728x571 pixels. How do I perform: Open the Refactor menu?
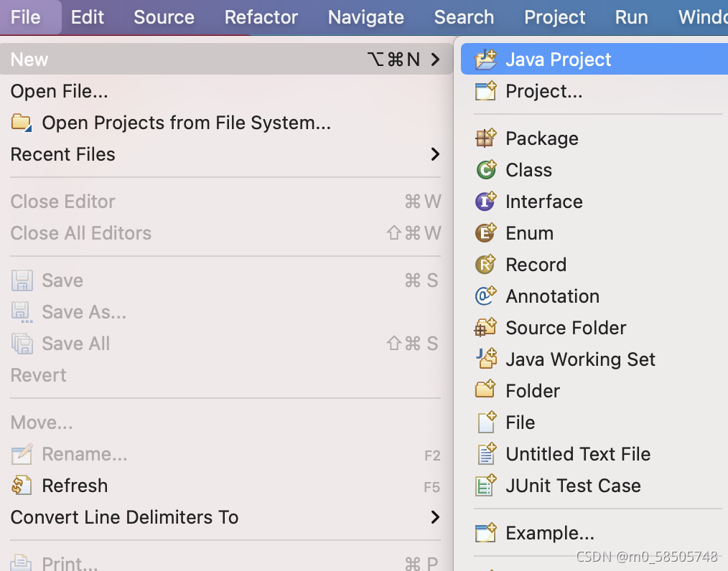tap(261, 17)
